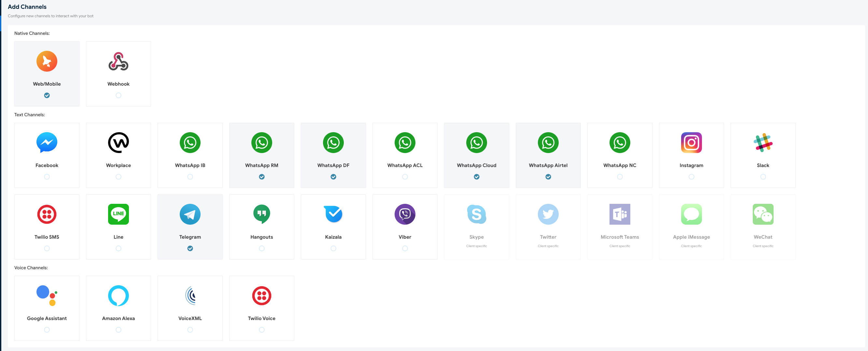This screenshot has height=351, width=868.
Task: Click the "Amazon Alexa" label text
Action: point(118,318)
